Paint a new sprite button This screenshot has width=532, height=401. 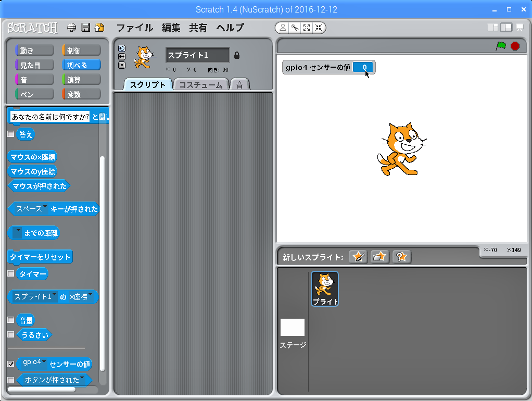coord(358,257)
